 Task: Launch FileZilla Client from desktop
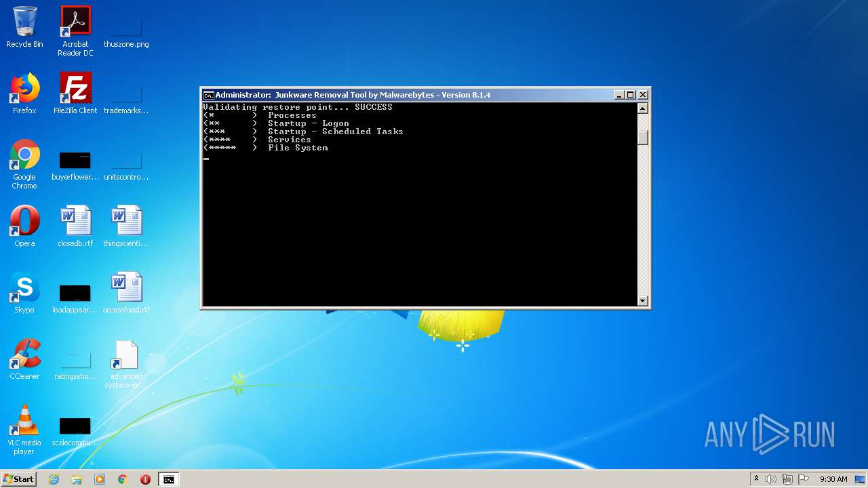[x=75, y=94]
